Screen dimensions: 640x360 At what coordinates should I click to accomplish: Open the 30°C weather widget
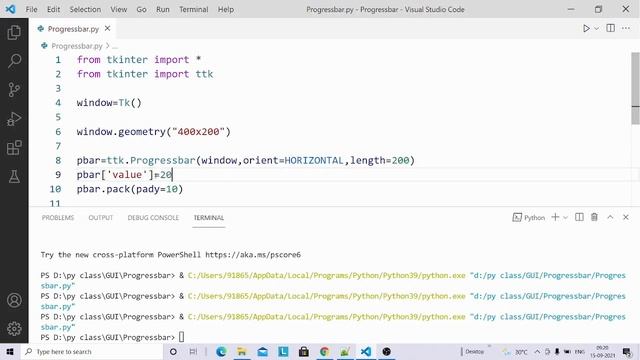click(515, 351)
